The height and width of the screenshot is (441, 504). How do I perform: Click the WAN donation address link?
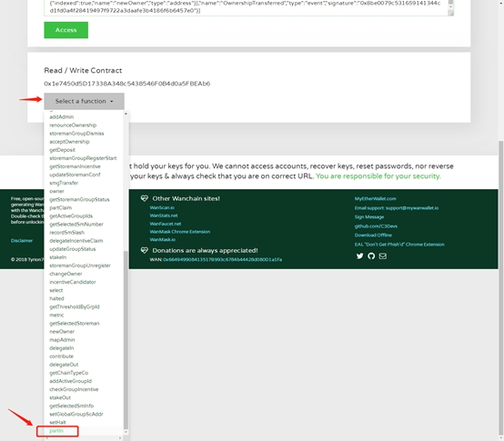pos(222,259)
